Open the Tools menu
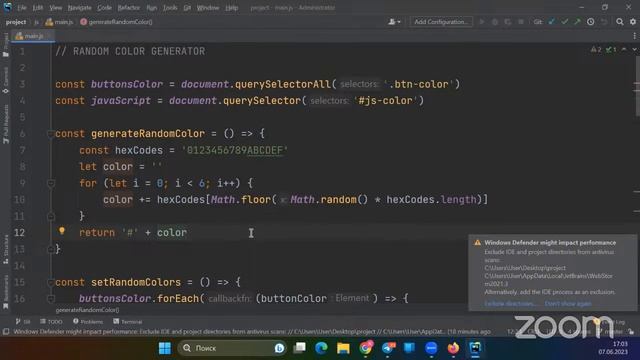640x360 pixels. (170, 8)
